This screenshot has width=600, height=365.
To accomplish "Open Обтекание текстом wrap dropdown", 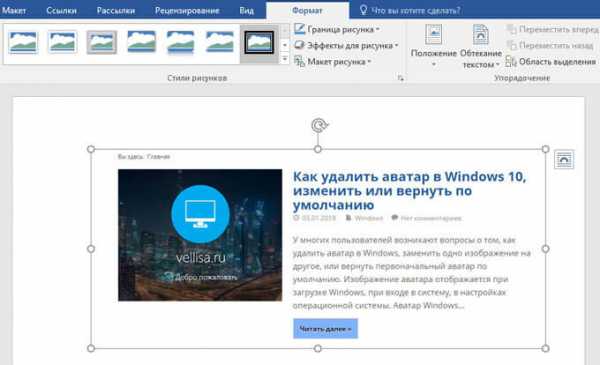I will point(481,46).
